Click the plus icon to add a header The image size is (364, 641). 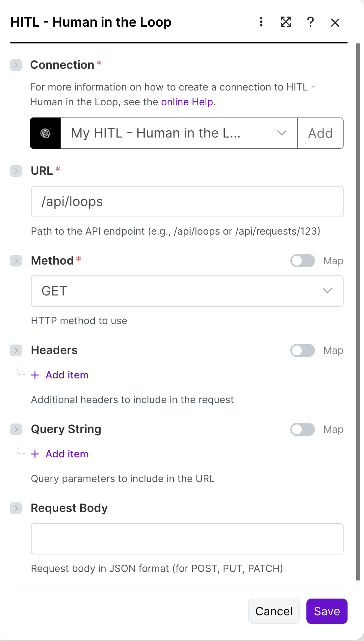point(35,375)
